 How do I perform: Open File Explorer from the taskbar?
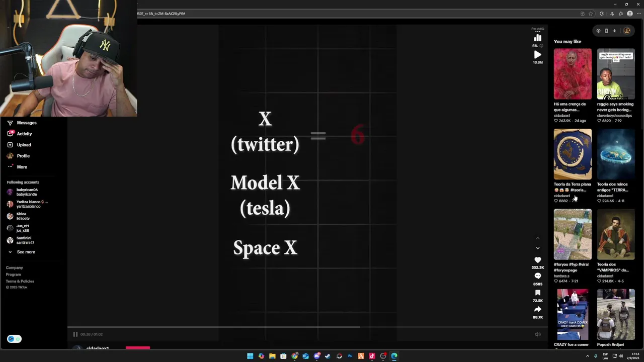click(x=272, y=356)
